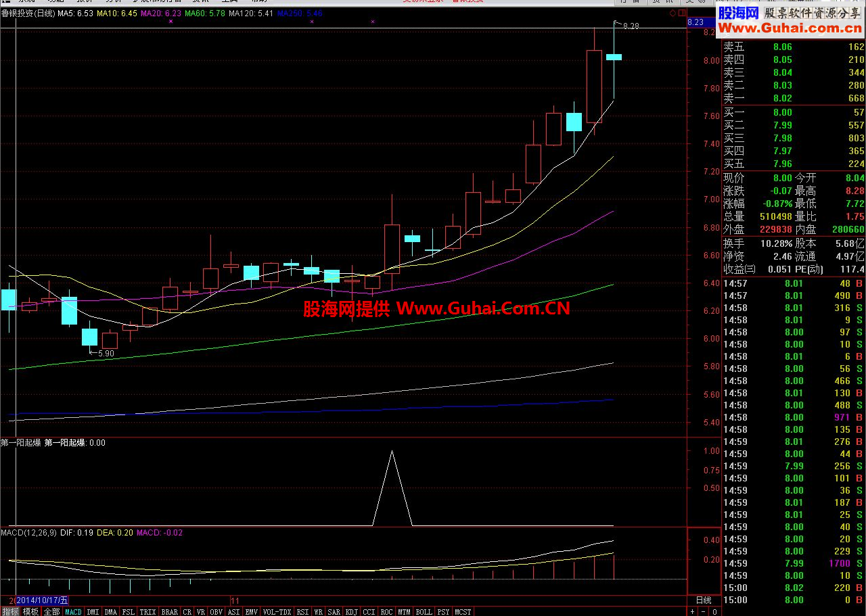Select the CR indicator tab
This screenshot has width=866, height=616.
[187, 611]
